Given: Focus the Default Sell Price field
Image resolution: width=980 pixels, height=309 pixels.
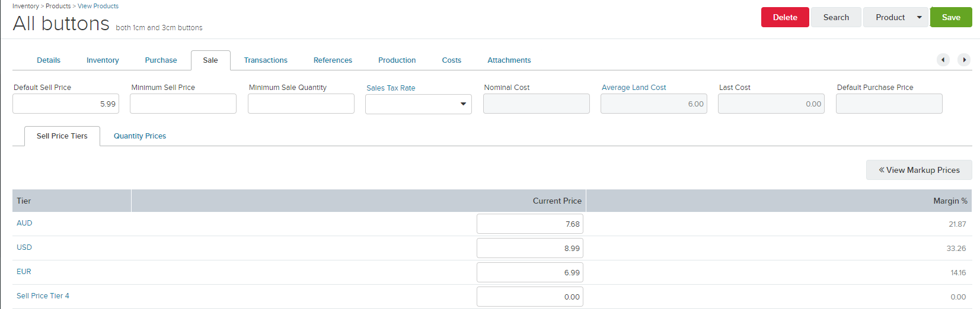Looking at the screenshot, I should coord(66,104).
